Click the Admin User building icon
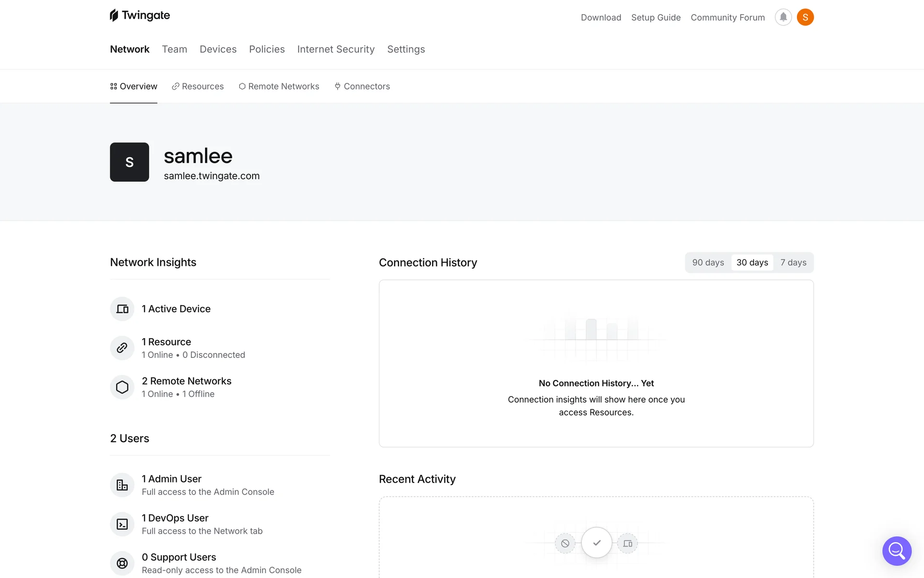The width and height of the screenshot is (924, 578). [x=122, y=485]
